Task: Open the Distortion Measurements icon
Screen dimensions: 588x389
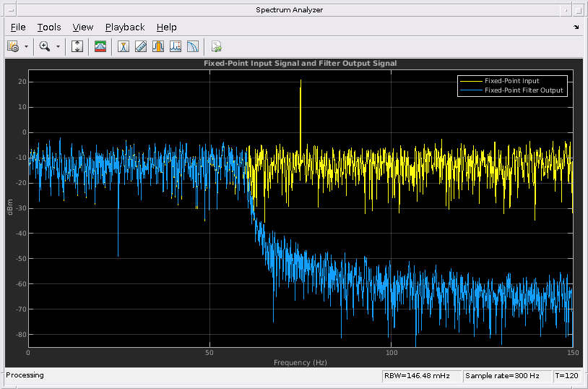Action: 176,46
